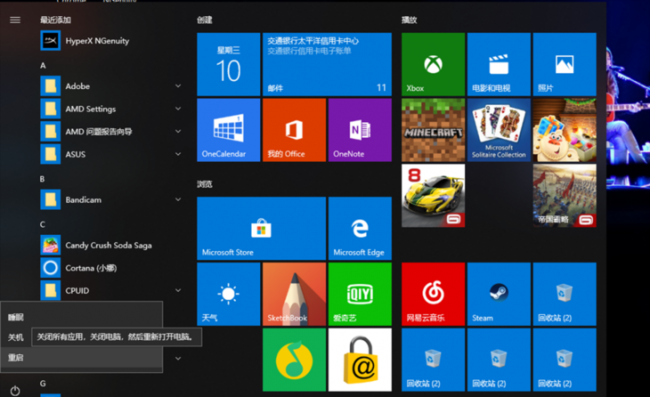Launch the SketchBook tile
Screen dimensions: 650x397
coord(294,294)
